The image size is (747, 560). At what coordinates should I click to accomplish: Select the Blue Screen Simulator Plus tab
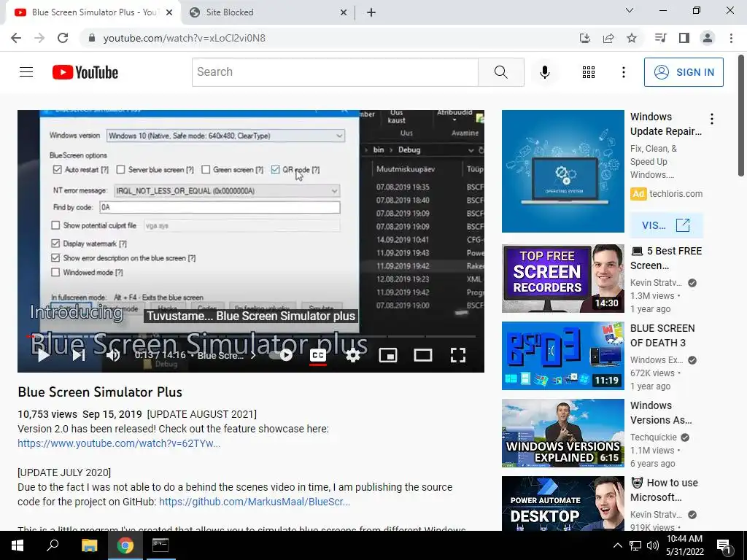click(x=93, y=12)
